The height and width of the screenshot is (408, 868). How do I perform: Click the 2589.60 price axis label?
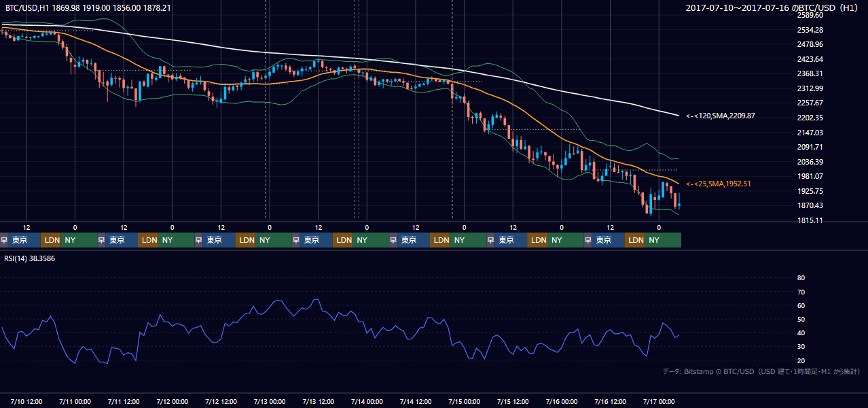pyautogui.click(x=810, y=15)
